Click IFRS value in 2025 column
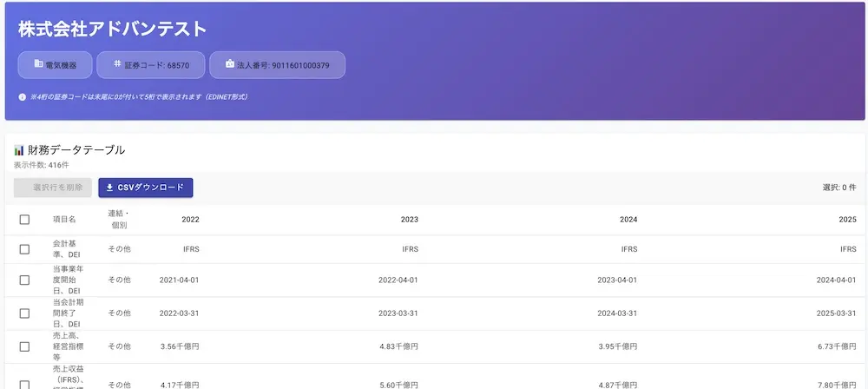This screenshot has height=389, width=868. coord(848,249)
